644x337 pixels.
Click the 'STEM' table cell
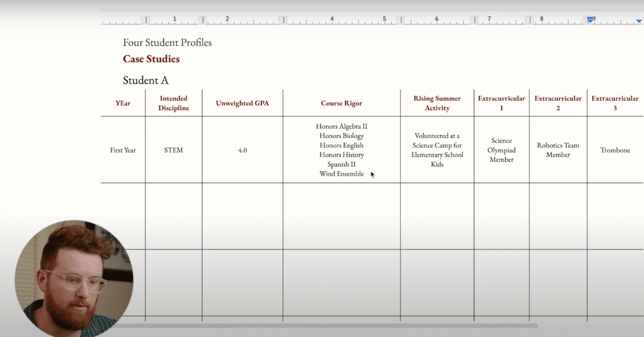tap(174, 150)
